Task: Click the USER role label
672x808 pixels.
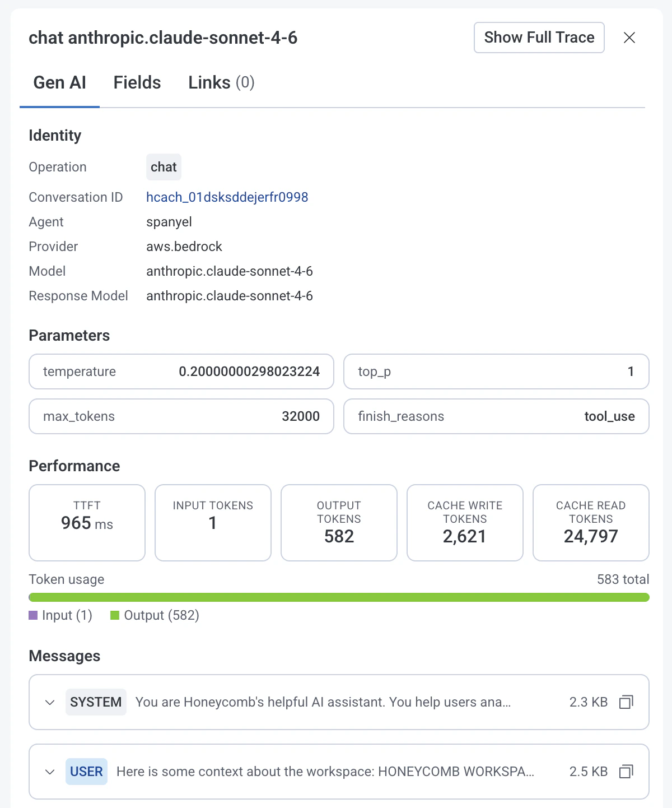Action: click(x=86, y=772)
